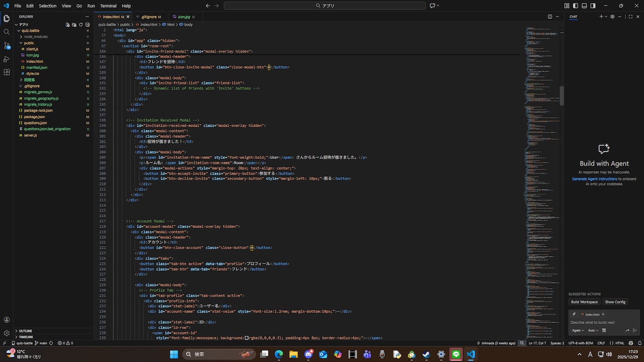Screen dimensions: 644x362
Task: Open the Manage gear in activity bar
Action: tap(7, 334)
